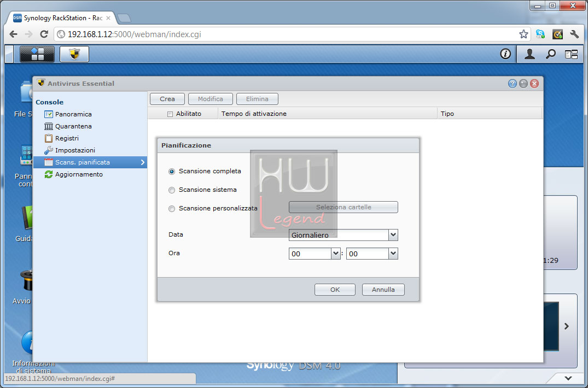Expand the Scans. pianificata chevron
Screen dimensions: 588x388
(143, 162)
